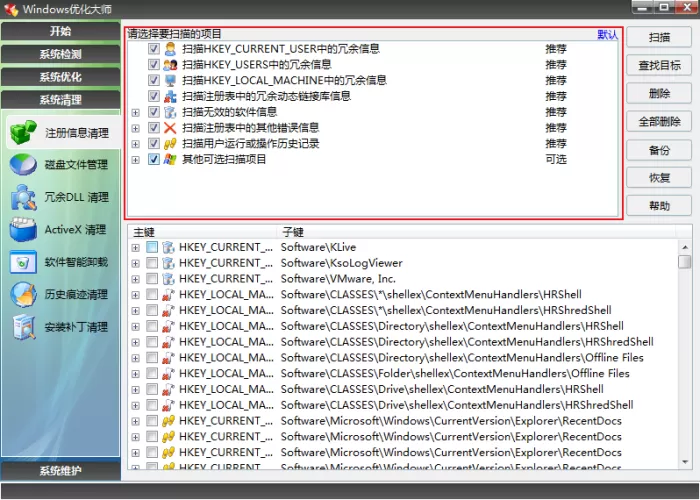Image resolution: width=700 pixels, height=500 pixels.
Task: Click scrollbar down arrow in results list
Action: tap(685, 462)
